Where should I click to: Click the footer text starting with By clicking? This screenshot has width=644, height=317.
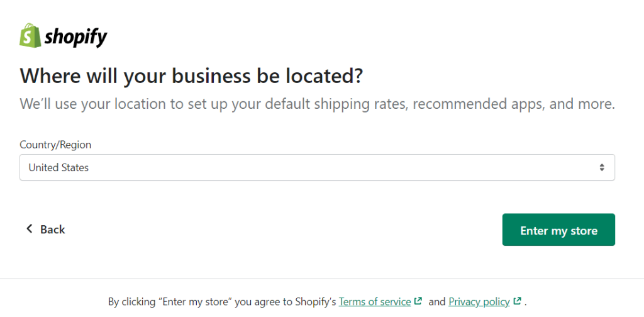coord(317,302)
